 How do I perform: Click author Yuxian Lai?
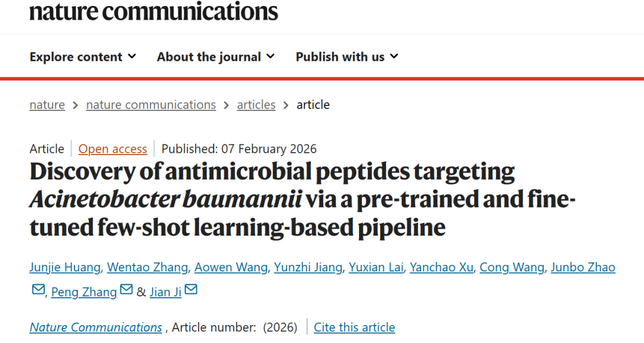click(x=376, y=268)
